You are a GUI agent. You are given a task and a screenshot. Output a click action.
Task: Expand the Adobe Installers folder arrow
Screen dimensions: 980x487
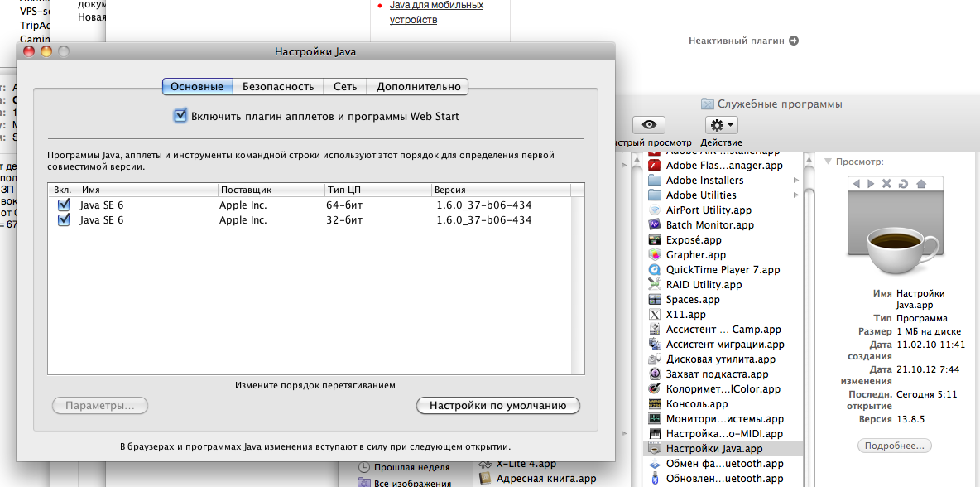click(x=796, y=181)
